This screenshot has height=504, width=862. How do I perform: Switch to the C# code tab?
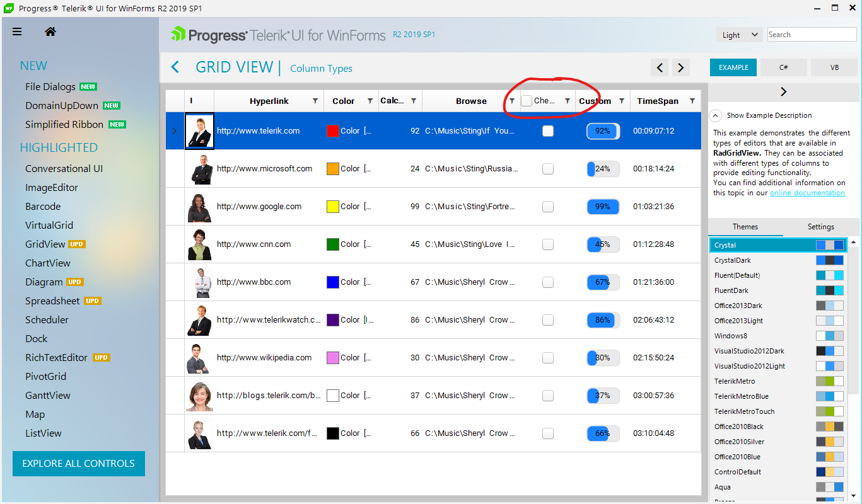[x=783, y=67]
